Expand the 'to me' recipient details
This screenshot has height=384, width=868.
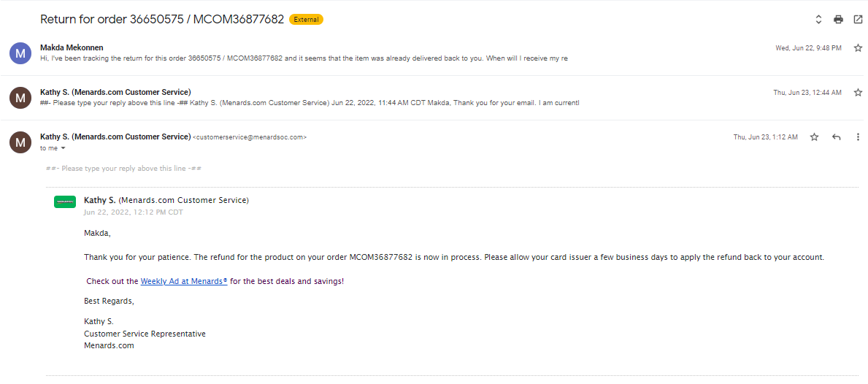(63, 148)
